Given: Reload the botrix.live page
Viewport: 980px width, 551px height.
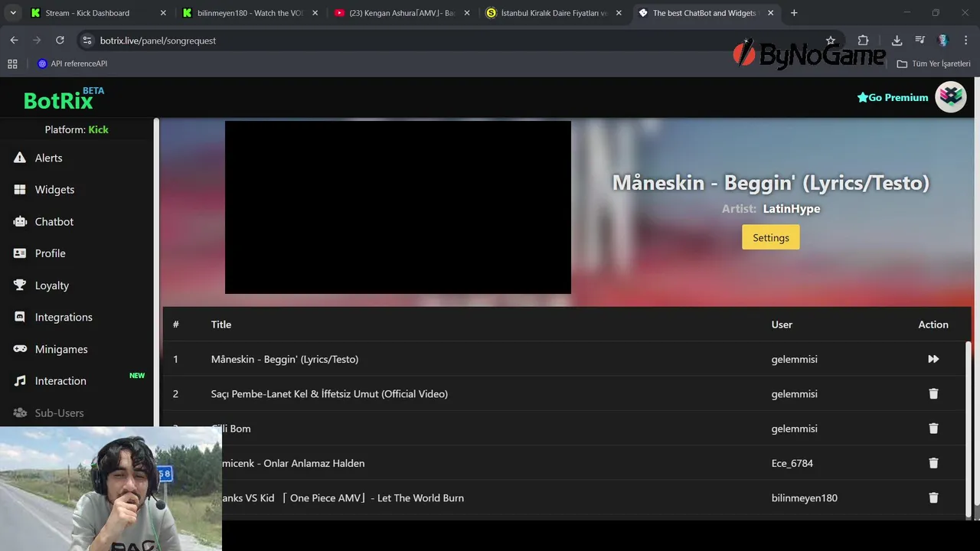Looking at the screenshot, I should point(60,41).
